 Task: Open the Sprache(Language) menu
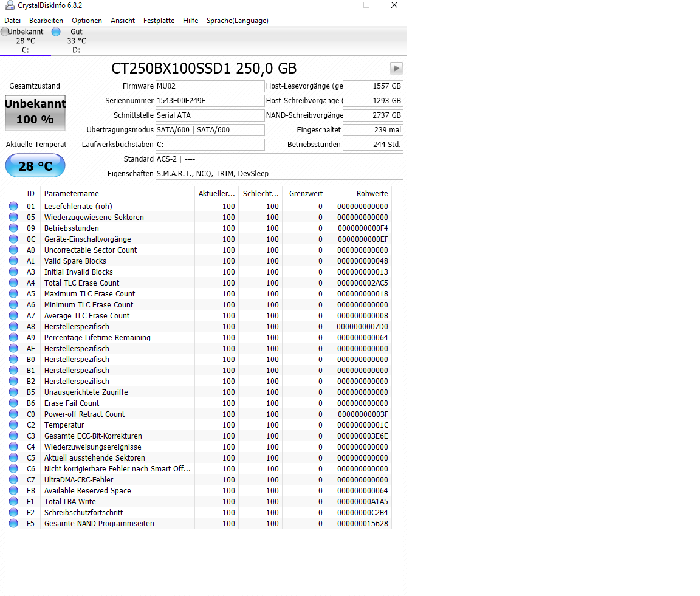[238, 21]
